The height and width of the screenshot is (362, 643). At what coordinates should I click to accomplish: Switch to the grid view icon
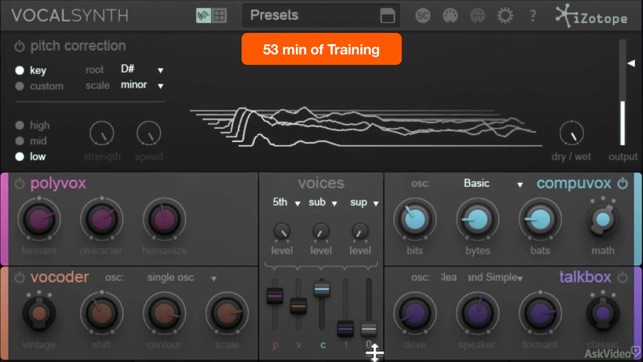click(x=219, y=16)
